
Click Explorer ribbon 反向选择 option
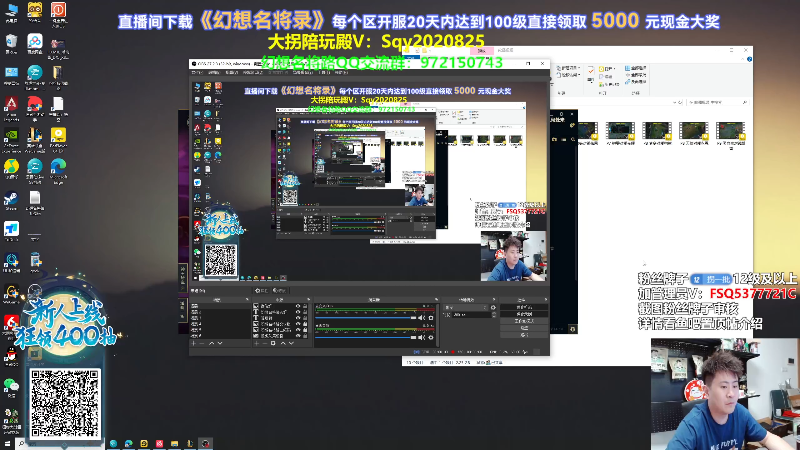point(636,81)
